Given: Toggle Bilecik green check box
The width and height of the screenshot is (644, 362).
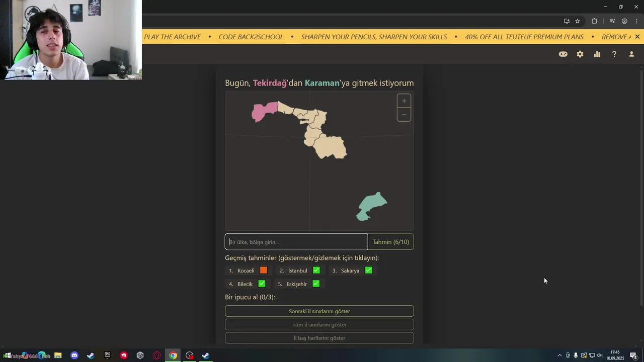Looking at the screenshot, I should [262, 284].
